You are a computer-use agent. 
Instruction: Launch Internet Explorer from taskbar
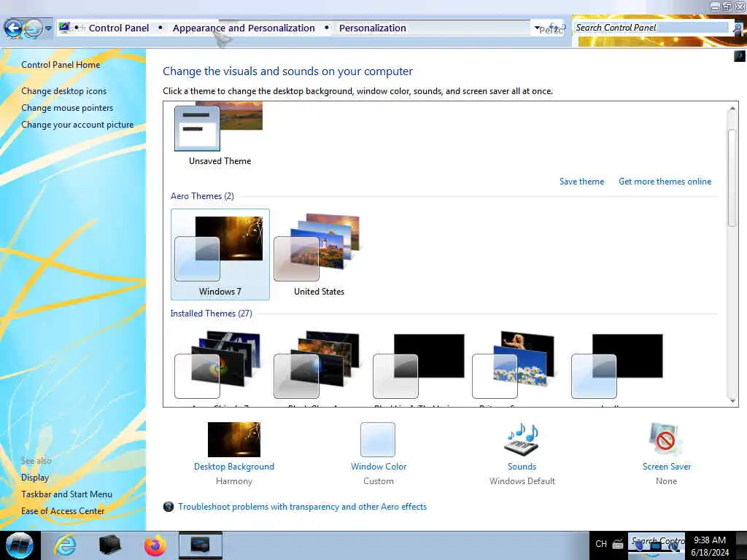65,545
